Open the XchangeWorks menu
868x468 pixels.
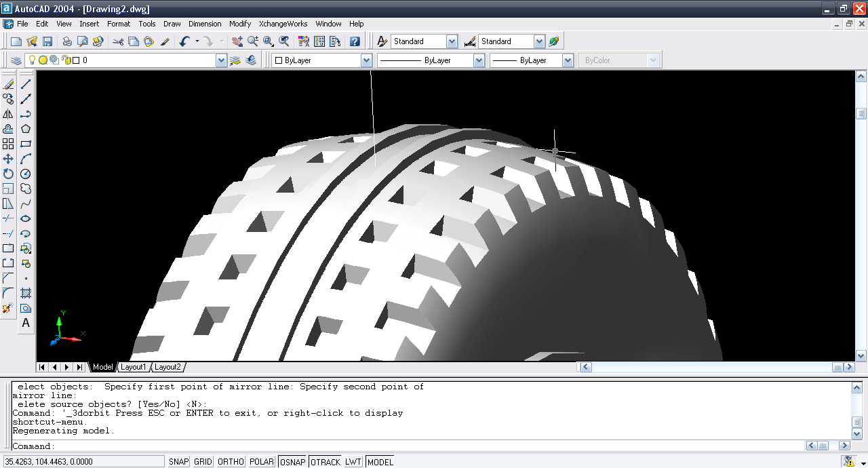[283, 24]
